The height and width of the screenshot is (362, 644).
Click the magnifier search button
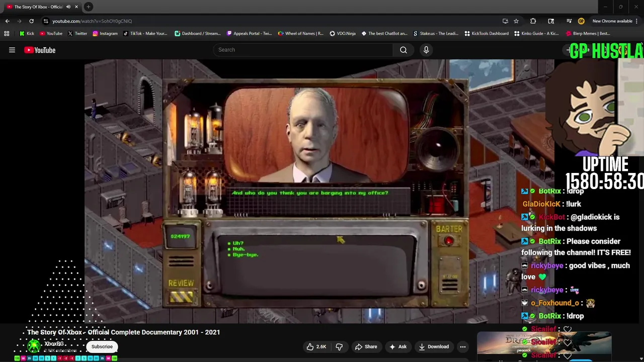[403, 50]
